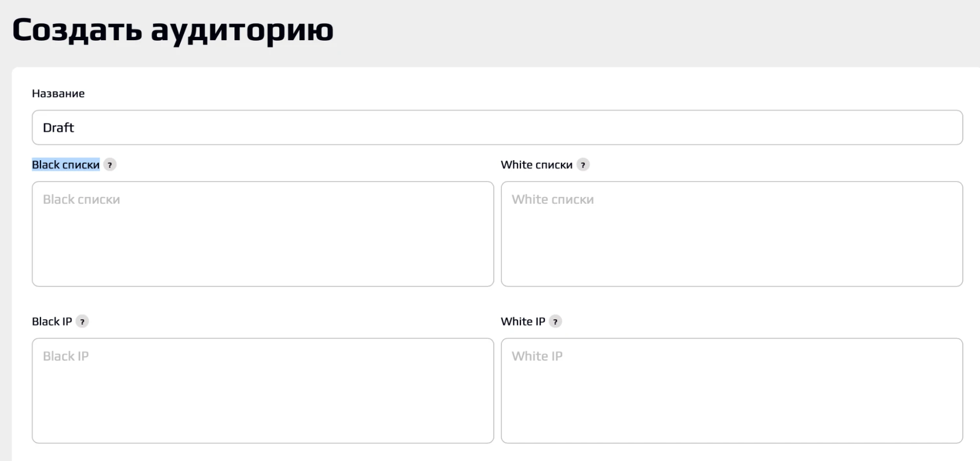Screen dimensions: 980x461
Task: Click the Название field label
Action: (58, 94)
